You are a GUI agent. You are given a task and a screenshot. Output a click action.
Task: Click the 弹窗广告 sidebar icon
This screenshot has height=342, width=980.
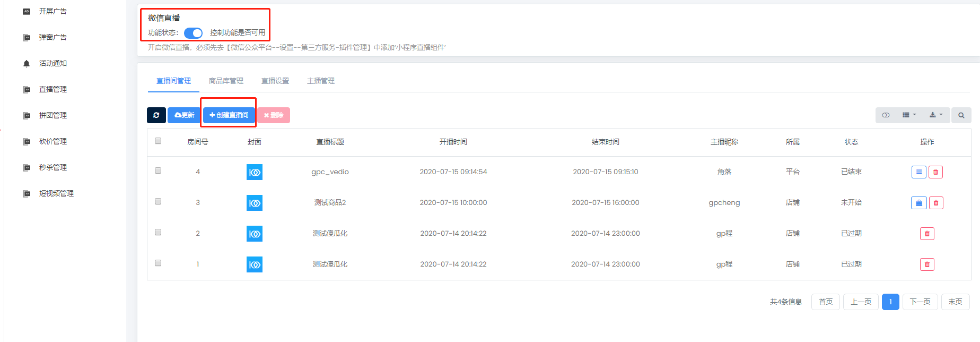point(27,37)
